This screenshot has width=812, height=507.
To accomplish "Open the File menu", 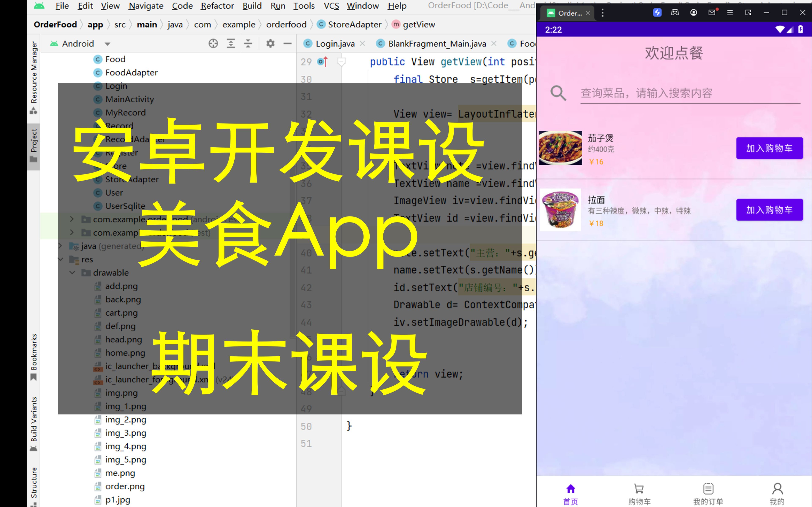I will pyautogui.click(x=62, y=6).
